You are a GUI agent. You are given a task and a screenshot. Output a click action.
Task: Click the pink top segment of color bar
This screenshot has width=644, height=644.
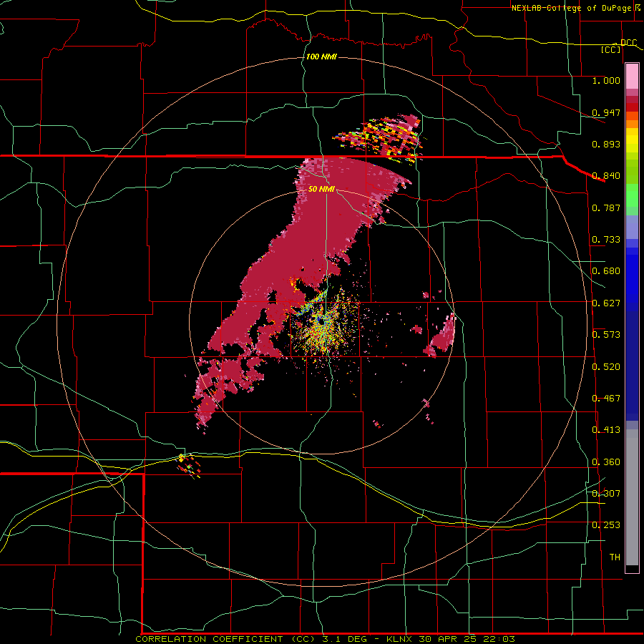[x=632, y=76]
